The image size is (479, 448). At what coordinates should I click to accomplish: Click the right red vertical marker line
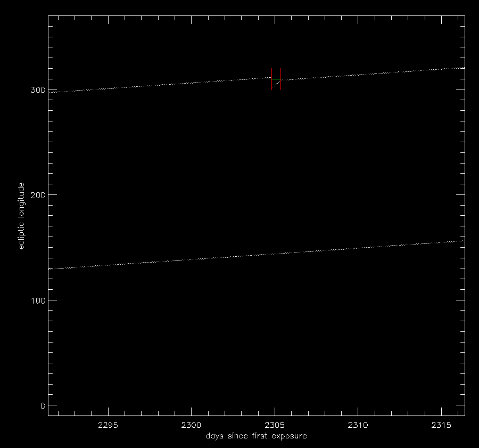pos(280,79)
